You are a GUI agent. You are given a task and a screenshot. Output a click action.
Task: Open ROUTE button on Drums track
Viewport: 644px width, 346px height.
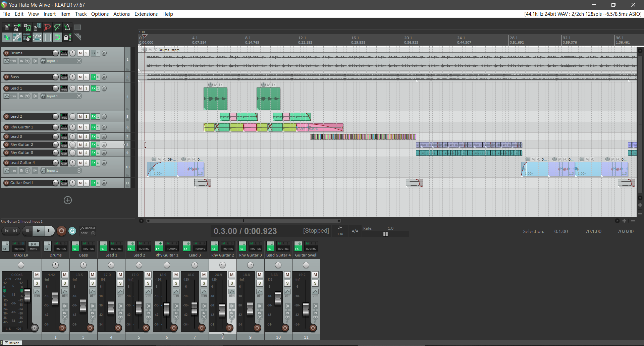click(64, 53)
